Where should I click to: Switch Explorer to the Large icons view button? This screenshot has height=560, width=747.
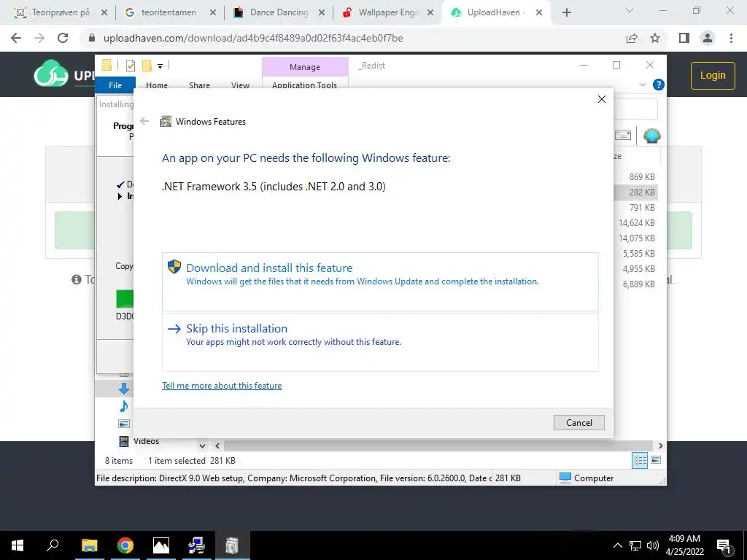click(656, 460)
